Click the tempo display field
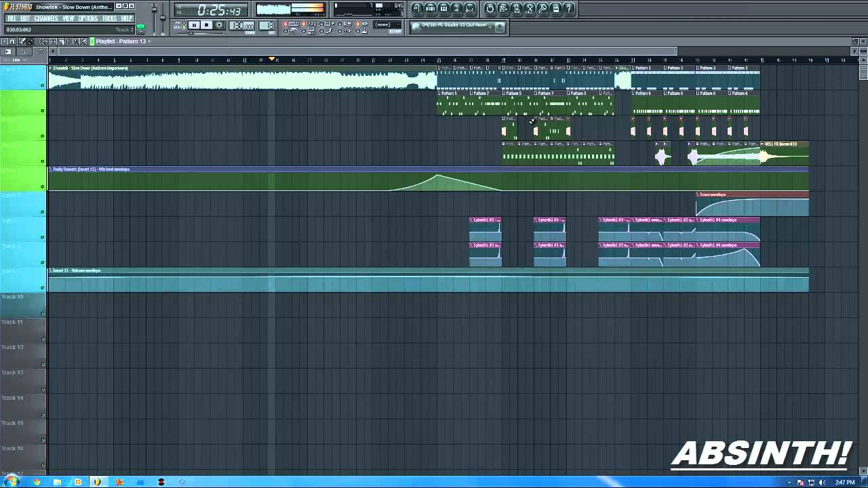 pyautogui.click(x=241, y=25)
